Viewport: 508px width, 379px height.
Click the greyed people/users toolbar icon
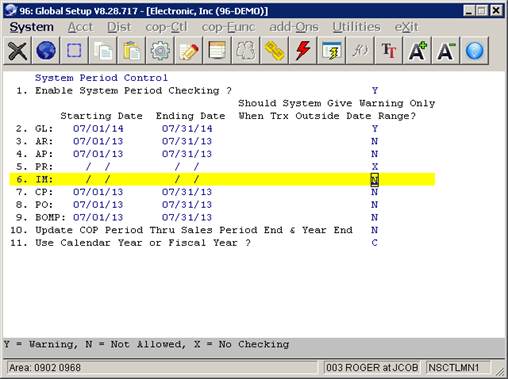[x=246, y=51]
